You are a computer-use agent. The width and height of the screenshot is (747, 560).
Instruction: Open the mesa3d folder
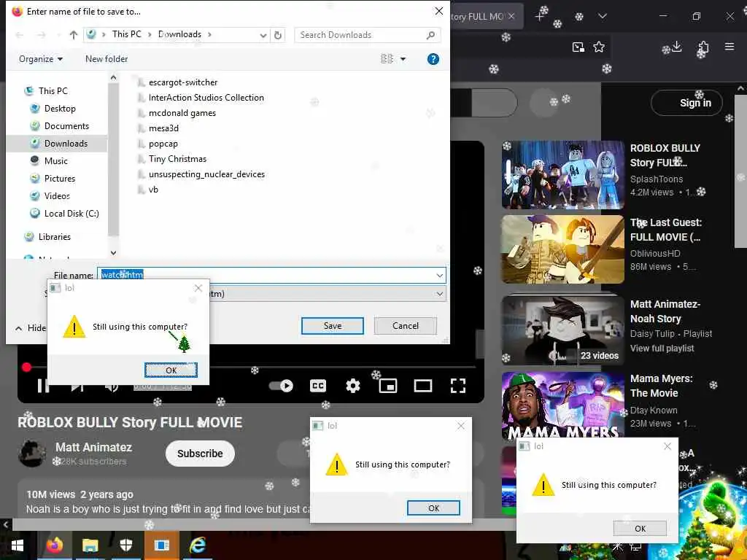(x=163, y=128)
